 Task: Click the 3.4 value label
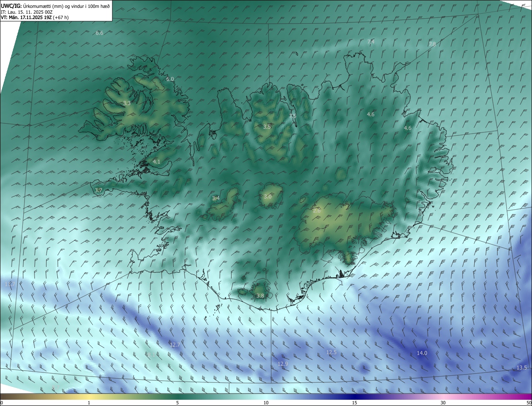(x=216, y=198)
